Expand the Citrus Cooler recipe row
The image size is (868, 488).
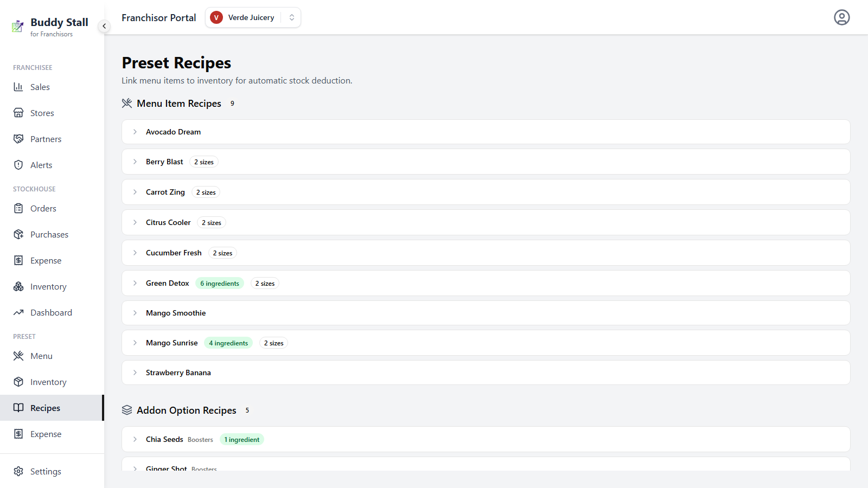click(x=486, y=222)
